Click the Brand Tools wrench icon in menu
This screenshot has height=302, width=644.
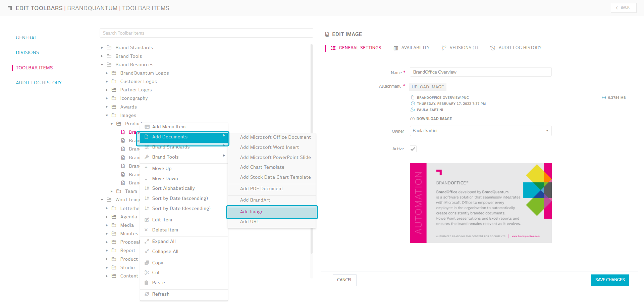tap(147, 157)
